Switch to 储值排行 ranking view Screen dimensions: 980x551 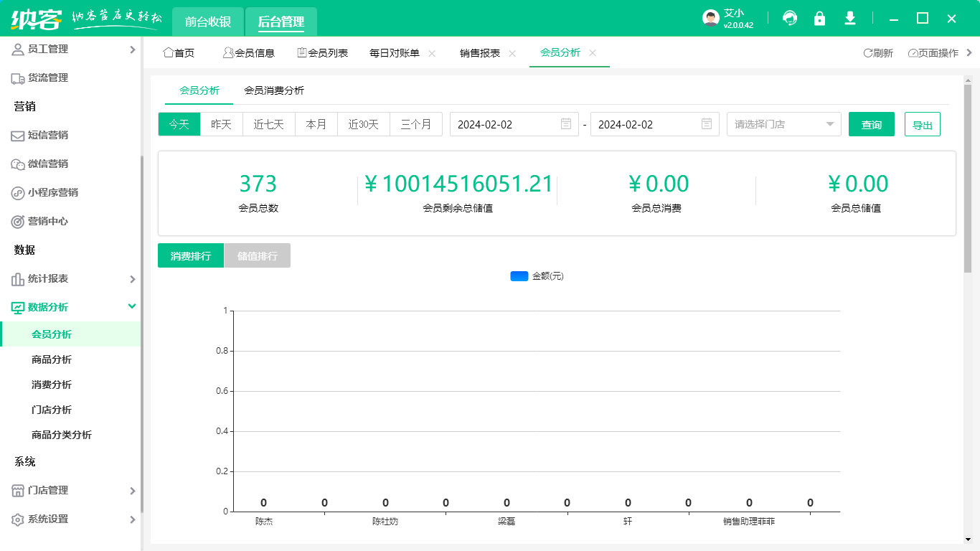[257, 255]
